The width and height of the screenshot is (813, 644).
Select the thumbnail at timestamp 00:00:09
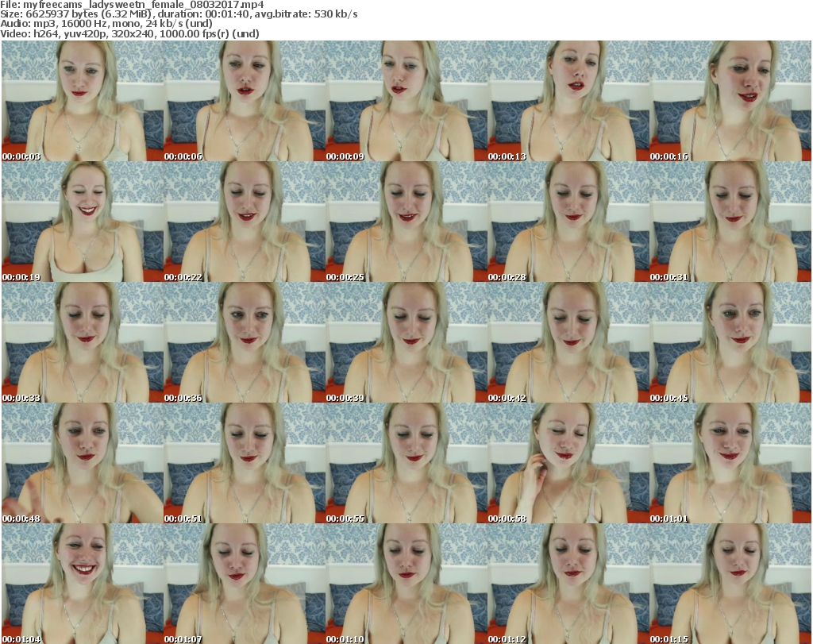(x=406, y=101)
